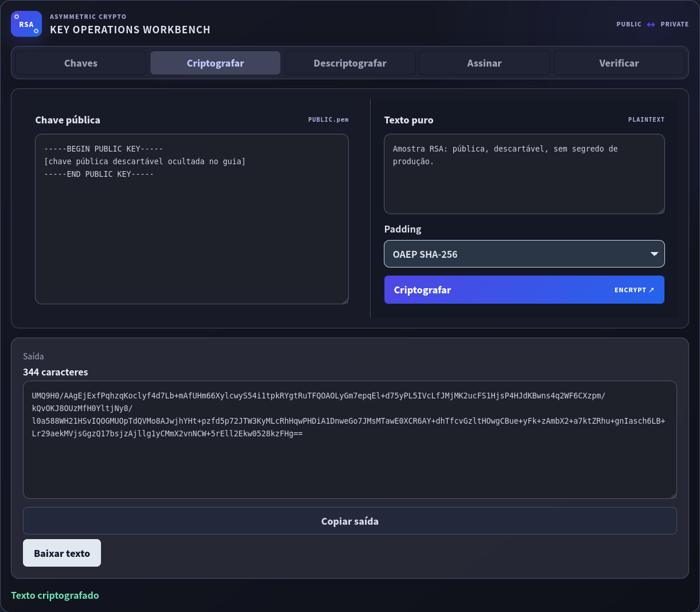Click the output textarea resize handle
This screenshot has height=612, width=700.
[x=673, y=495]
